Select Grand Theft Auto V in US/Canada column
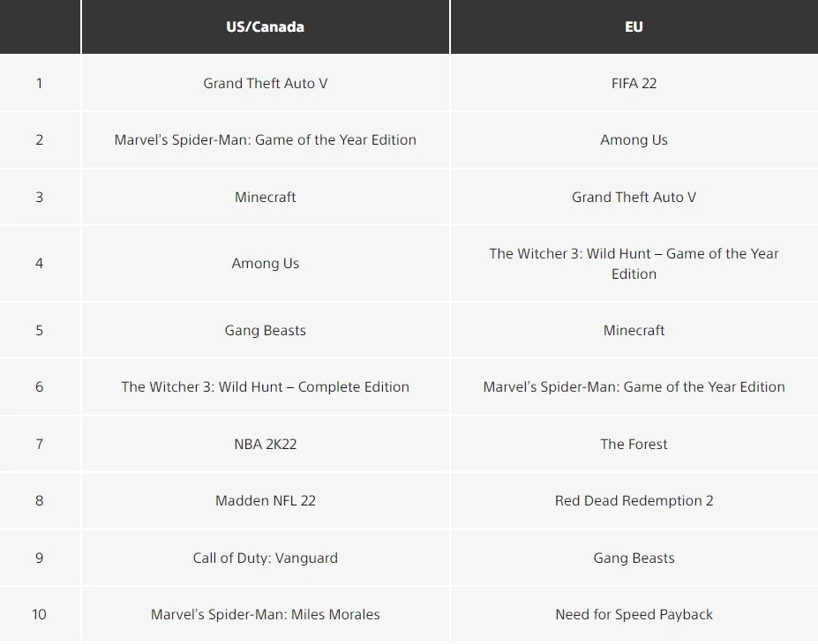This screenshot has height=644, width=818. pos(265,83)
